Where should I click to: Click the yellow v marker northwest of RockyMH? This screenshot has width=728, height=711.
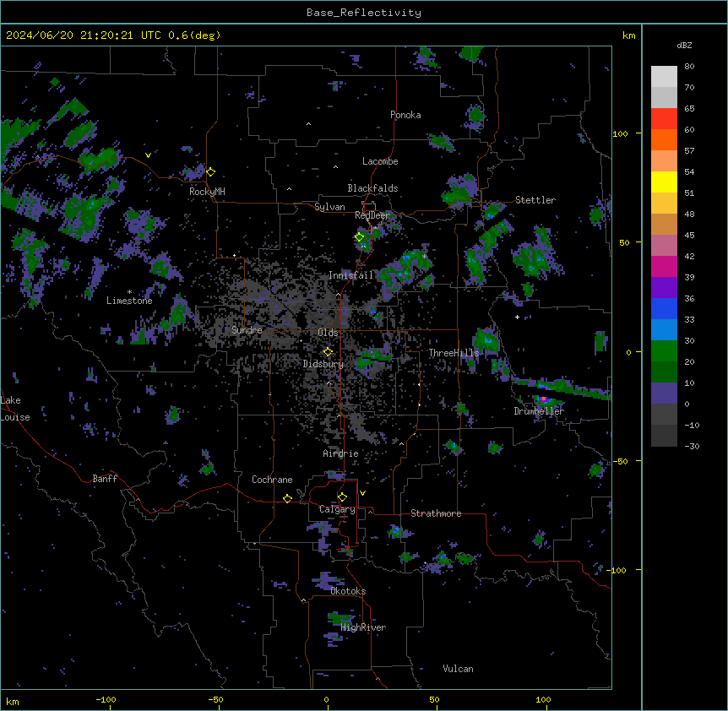pos(148,155)
